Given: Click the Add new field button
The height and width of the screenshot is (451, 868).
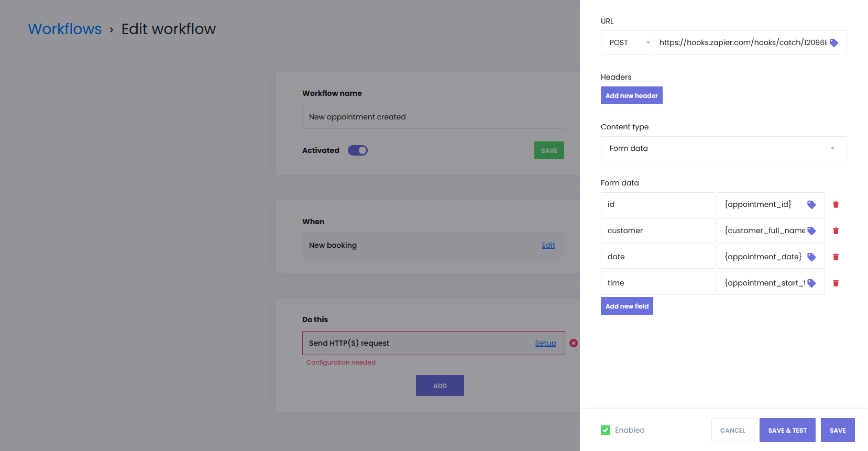Looking at the screenshot, I should pos(627,306).
